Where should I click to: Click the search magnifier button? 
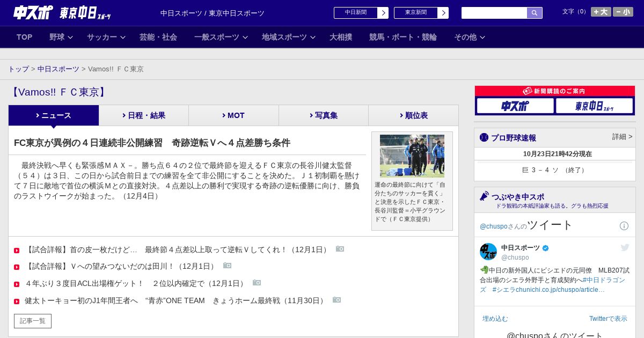(x=535, y=13)
